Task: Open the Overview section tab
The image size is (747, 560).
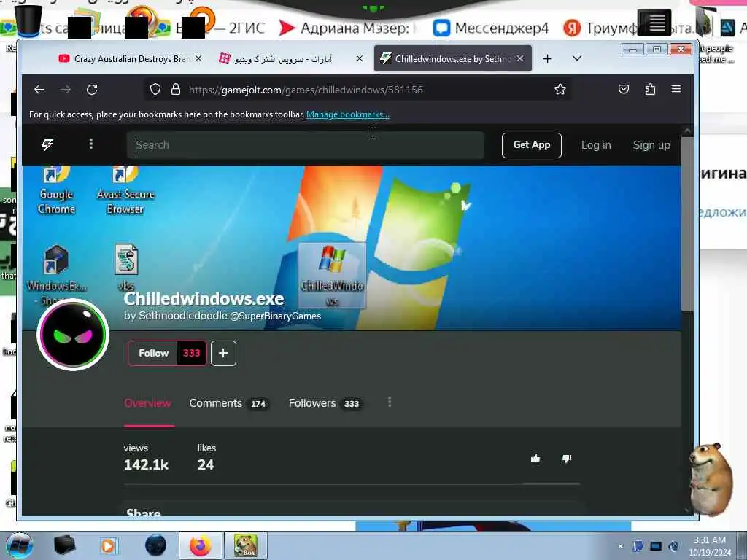Action: pos(147,403)
